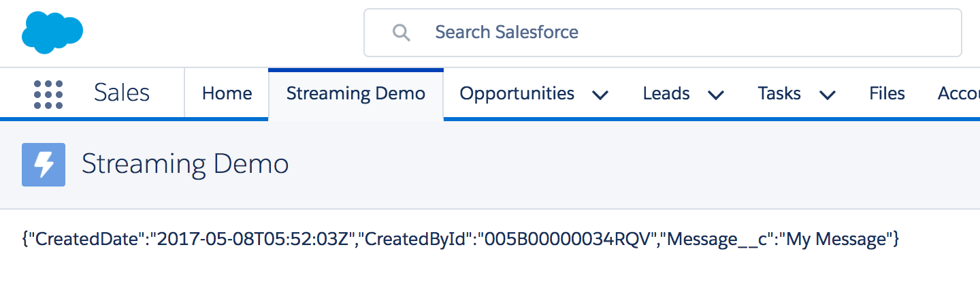Open the Home tab

coord(227,93)
